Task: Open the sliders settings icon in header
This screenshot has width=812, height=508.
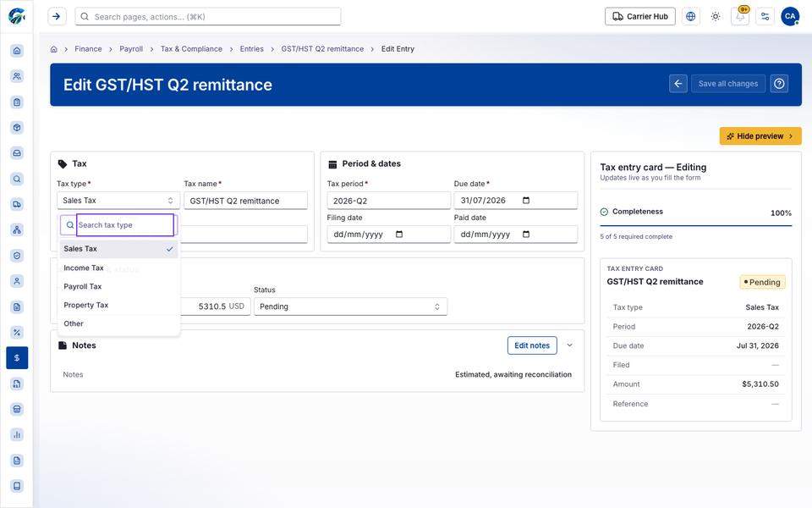Action: tap(765, 17)
